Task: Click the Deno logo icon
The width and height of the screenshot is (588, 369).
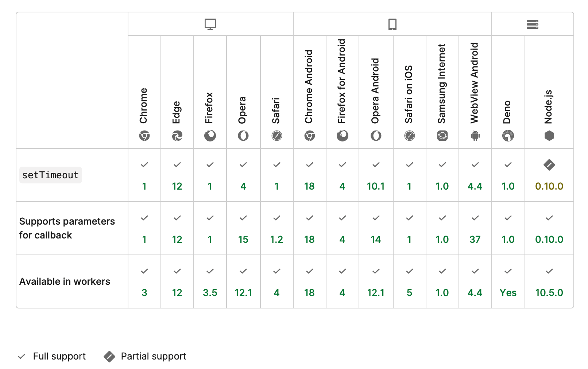Action: [508, 136]
